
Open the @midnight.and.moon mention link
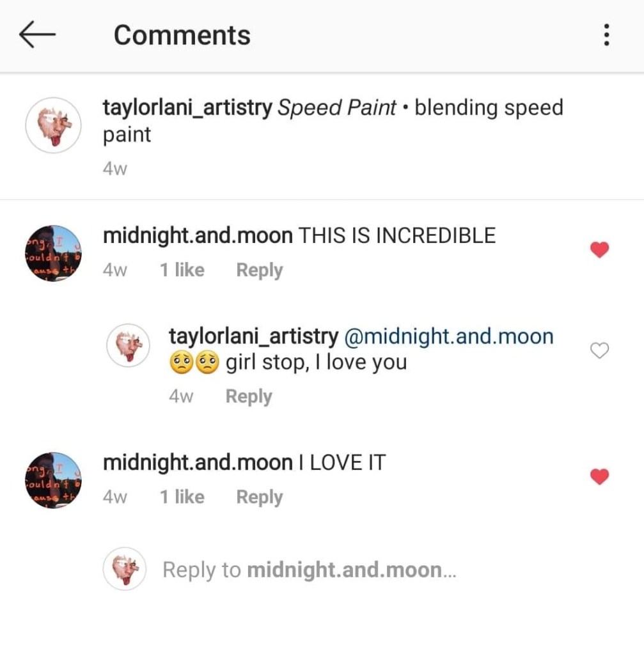(449, 336)
